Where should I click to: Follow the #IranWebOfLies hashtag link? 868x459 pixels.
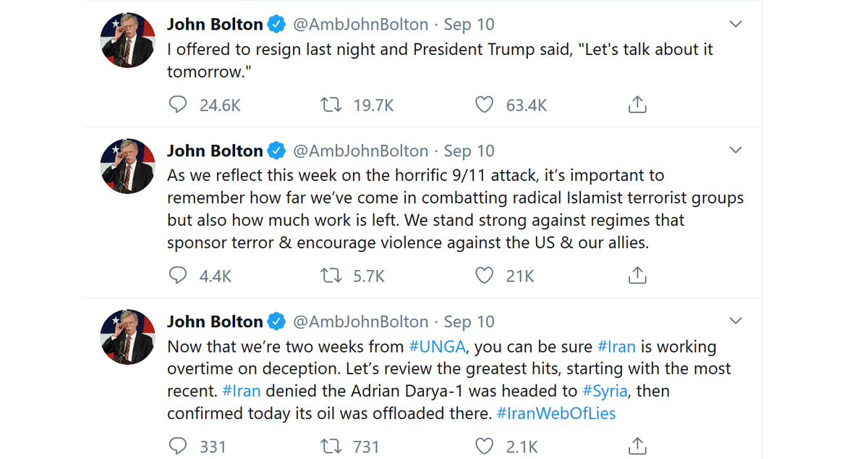point(556,413)
